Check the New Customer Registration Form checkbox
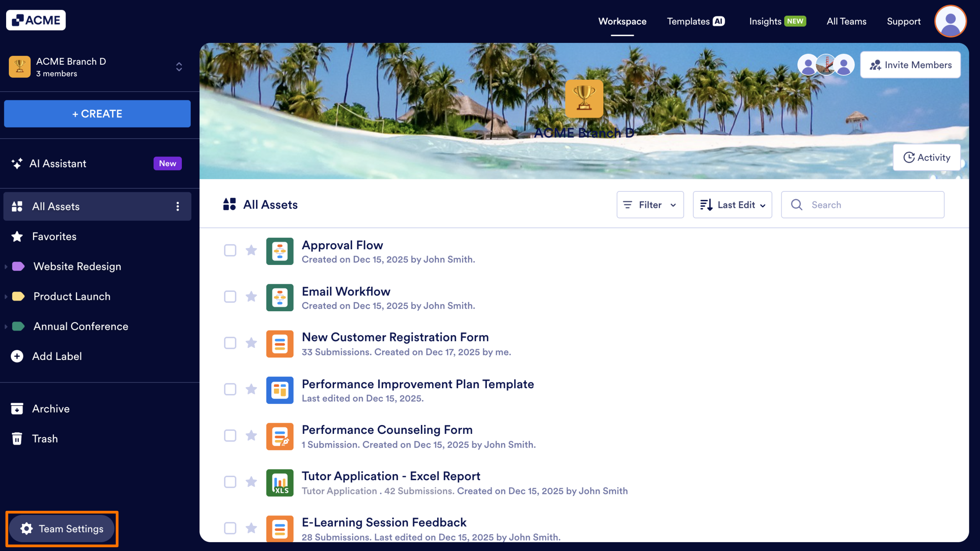 (230, 343)
